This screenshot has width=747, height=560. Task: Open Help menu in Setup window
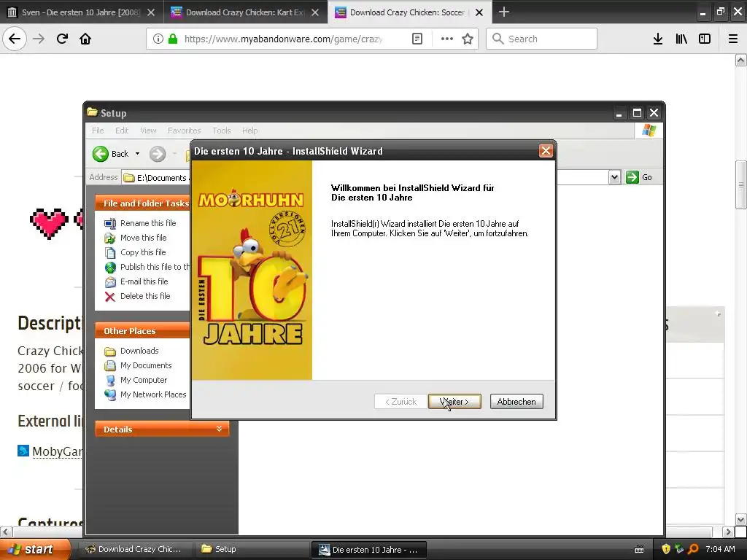(249, 131)
